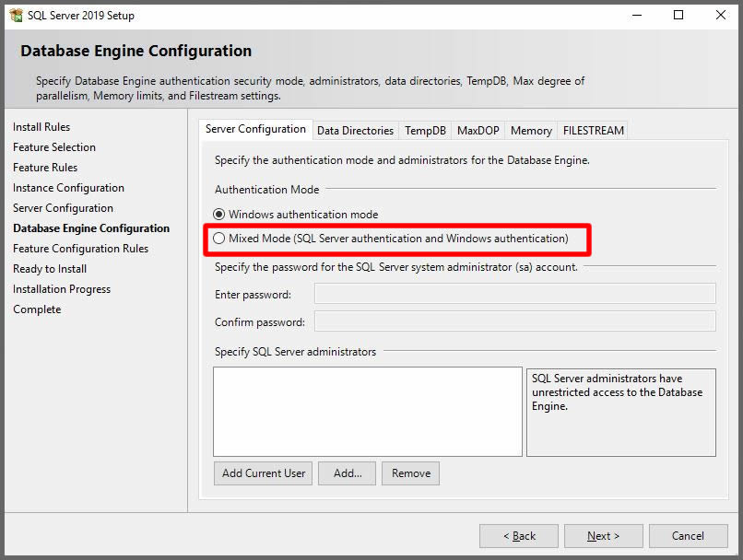Select Windows authentication mode radio button
Viewport: 743px width, 560px height.
[219, 215]
